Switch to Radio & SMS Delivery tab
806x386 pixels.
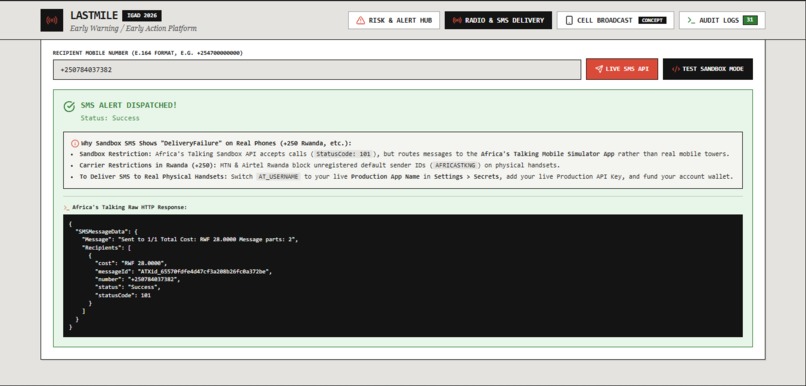[x=498, y=21]
